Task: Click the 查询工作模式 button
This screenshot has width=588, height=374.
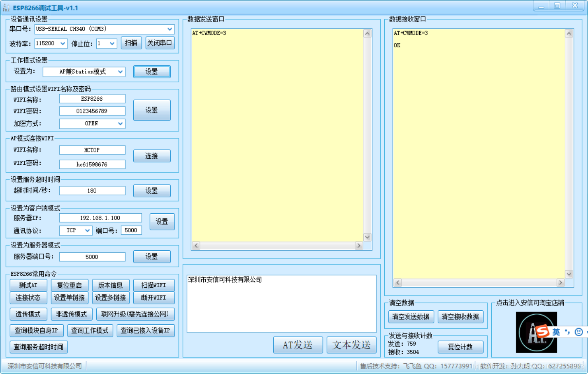Action: point(90,330)
